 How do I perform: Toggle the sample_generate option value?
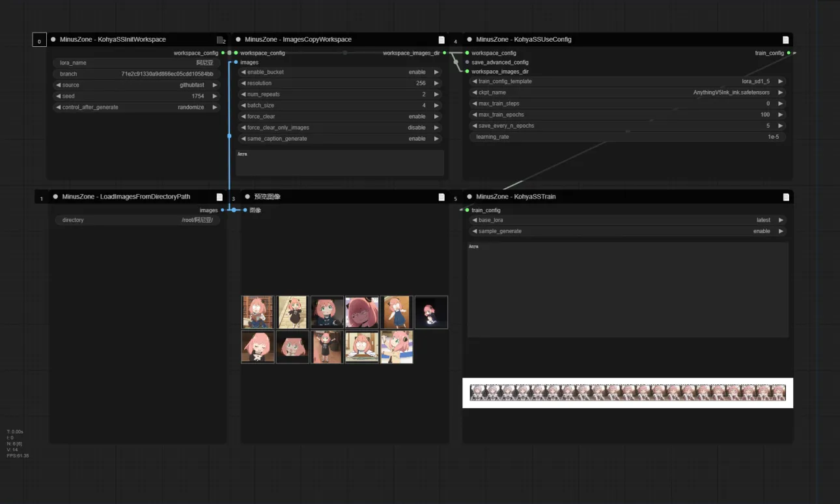point(628,231)
